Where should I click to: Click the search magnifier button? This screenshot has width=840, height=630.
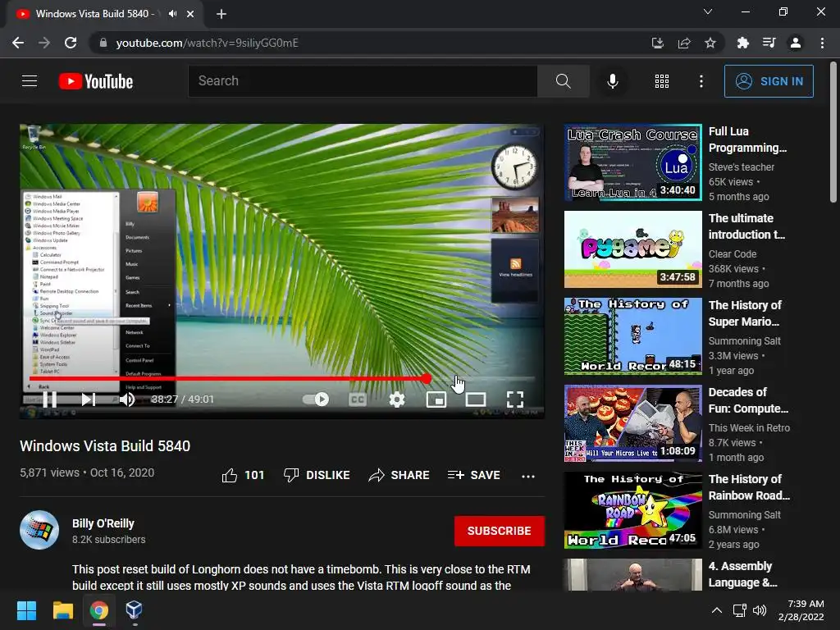[563, 81]
